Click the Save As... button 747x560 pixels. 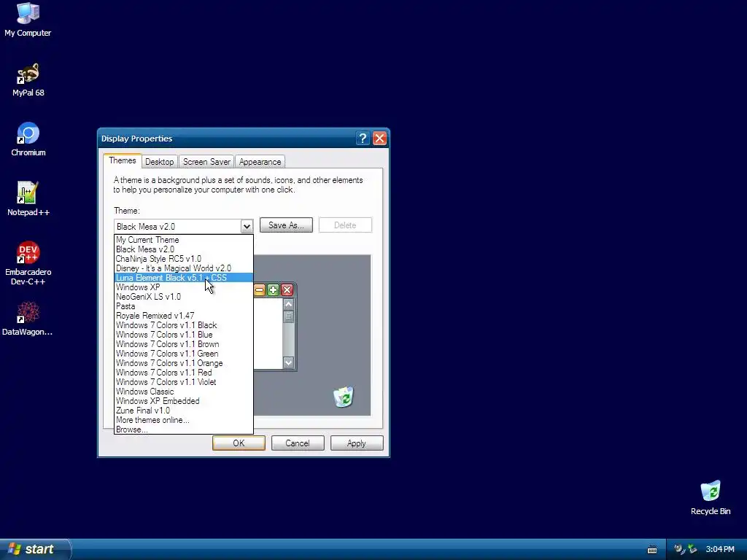(286, 225)
